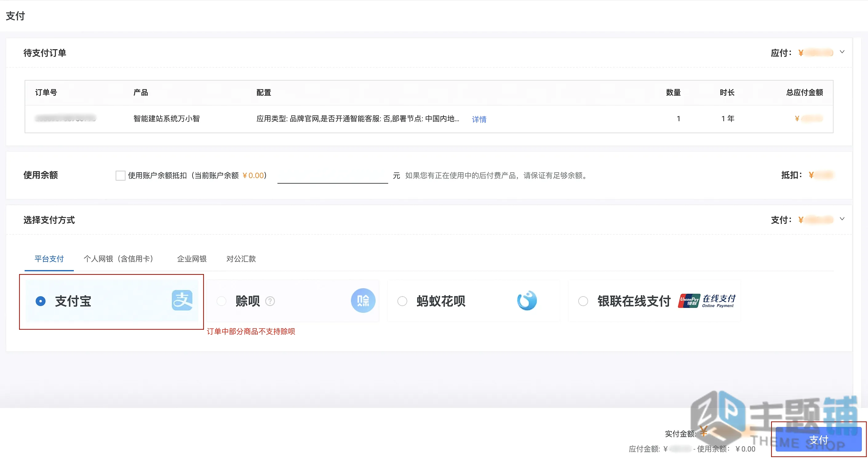Click the 蚂蚁花呗 payment method label
The height and width of the screenshot is (462, 868).
click(441, 301)
